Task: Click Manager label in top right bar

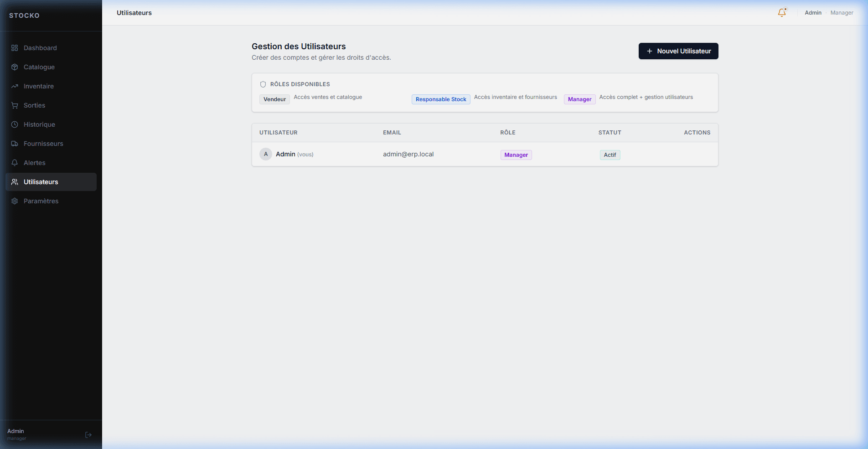Action: (842, 13)
